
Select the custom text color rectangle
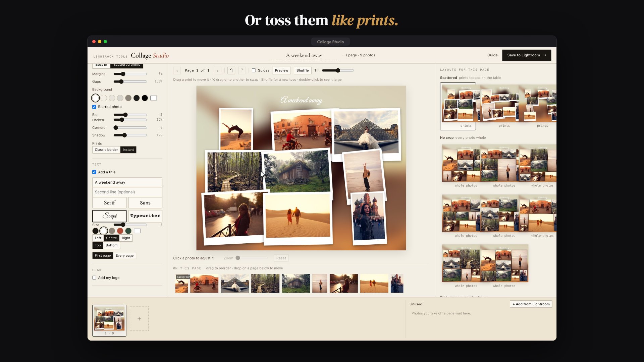[137, 231]
